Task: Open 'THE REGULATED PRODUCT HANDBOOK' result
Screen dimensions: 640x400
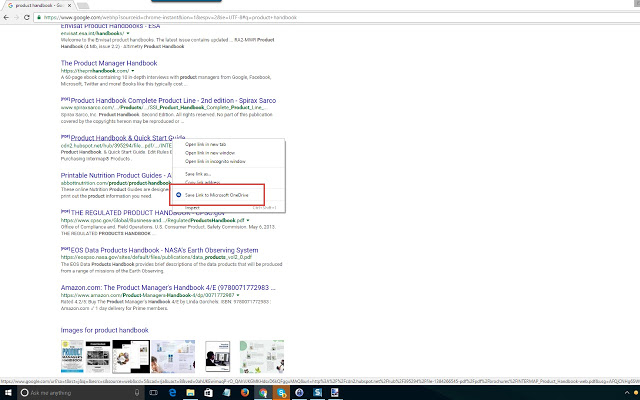Action: tap(147, 213)
